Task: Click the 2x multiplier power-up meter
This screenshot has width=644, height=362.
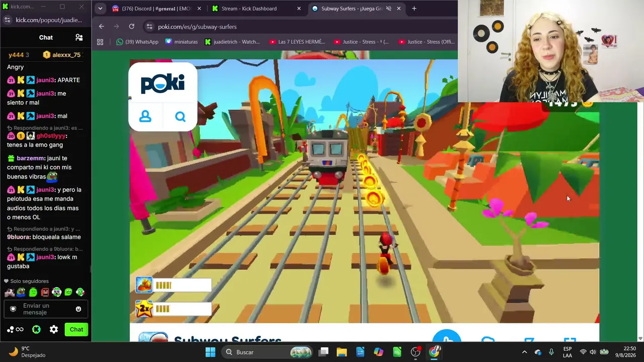Action: (174, 309)
